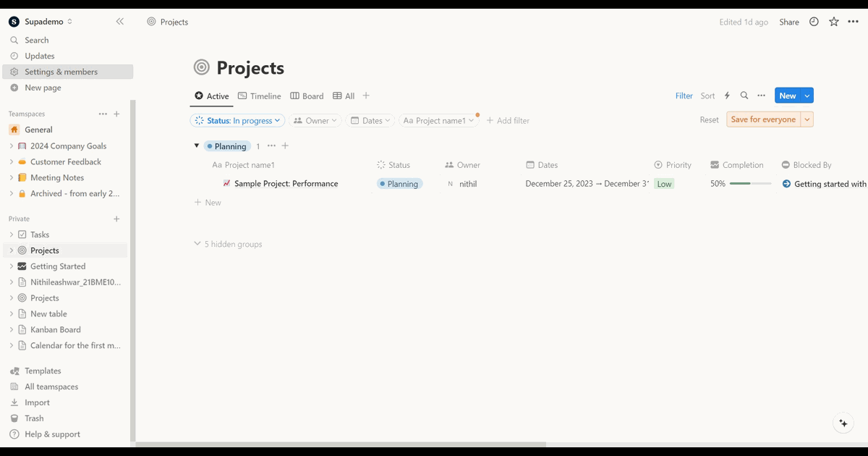The height and width of the screenshot is (456, 868).
Task: Click the blue New button
Action: coord(788,96)
